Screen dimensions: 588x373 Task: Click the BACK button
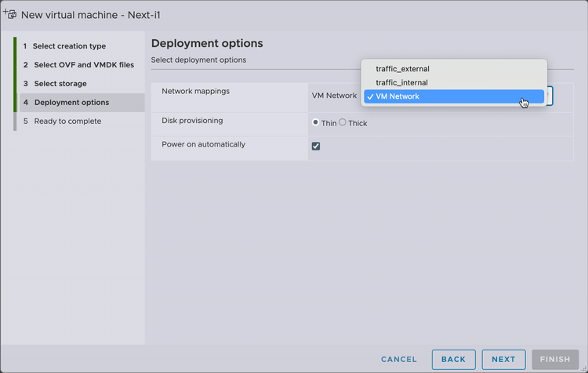453,360
